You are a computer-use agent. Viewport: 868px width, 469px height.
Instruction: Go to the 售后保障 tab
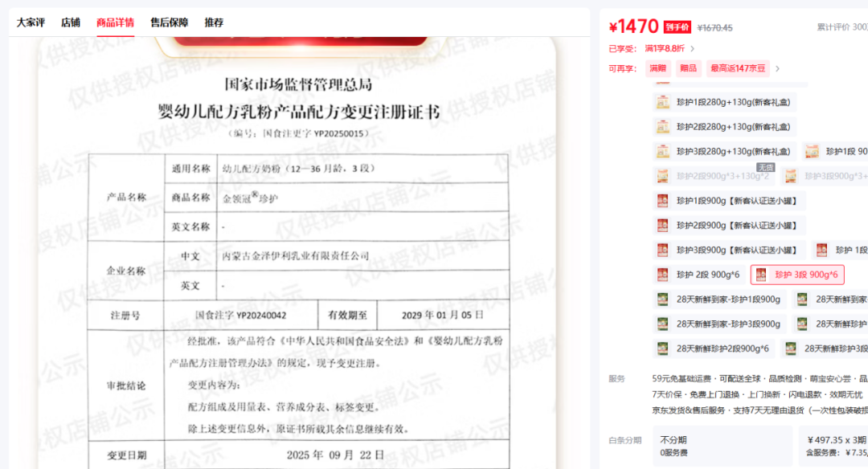tap(170, 22)
